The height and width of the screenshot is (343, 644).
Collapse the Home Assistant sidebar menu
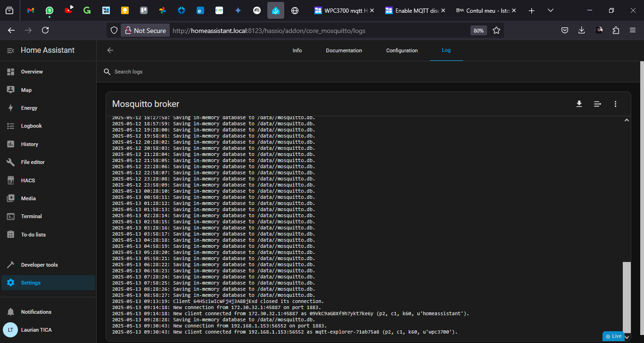point(10,50)
